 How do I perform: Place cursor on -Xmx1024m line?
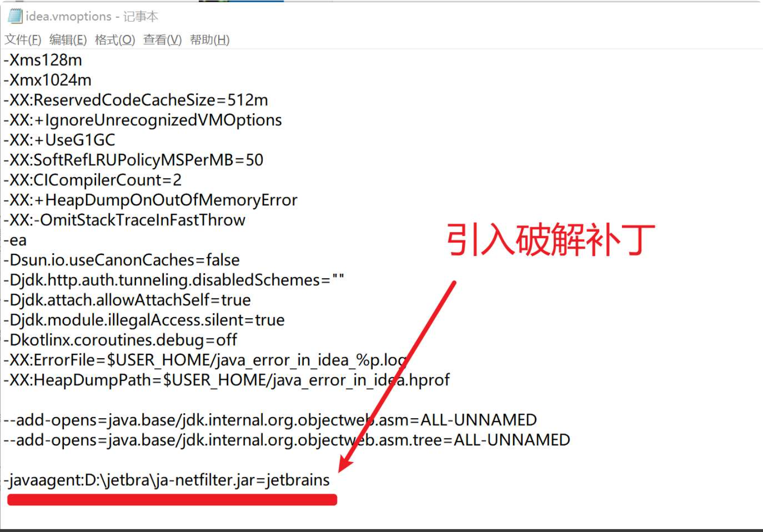tap(48, 80)
